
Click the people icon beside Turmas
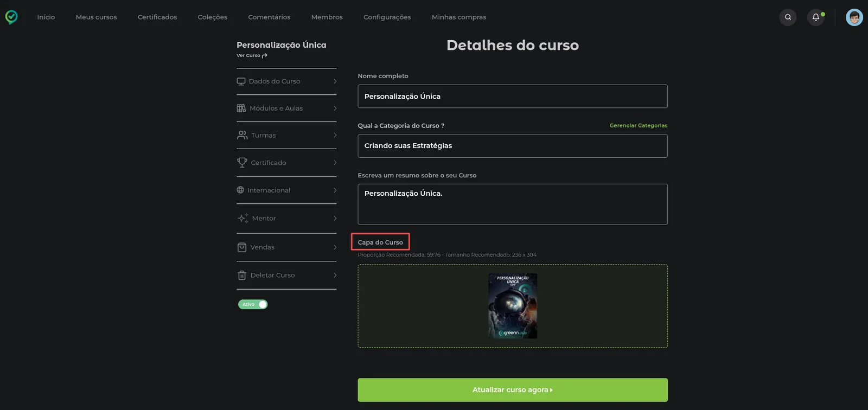click(x=242, y=135)
